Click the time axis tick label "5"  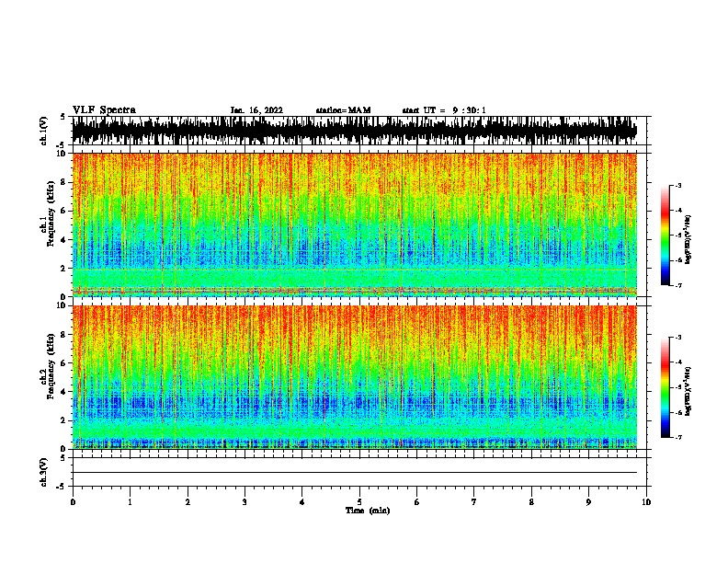(x=359, y=502)
